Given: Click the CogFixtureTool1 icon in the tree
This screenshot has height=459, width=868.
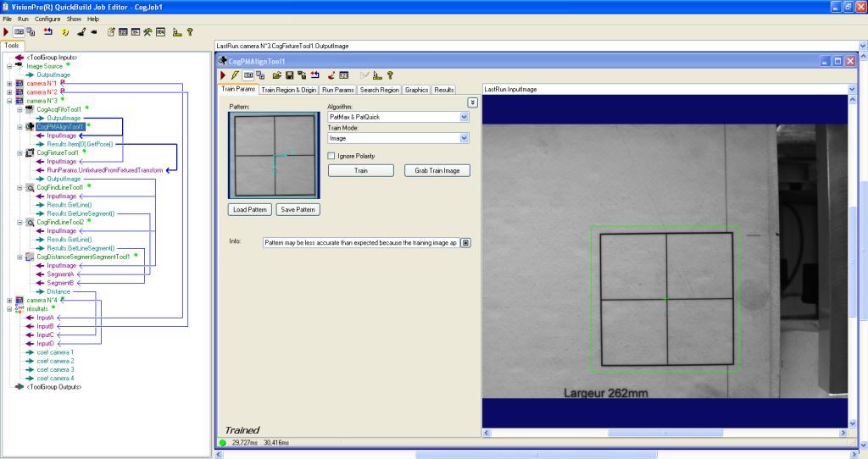Looking at the screenshot, I should (31, 152).
